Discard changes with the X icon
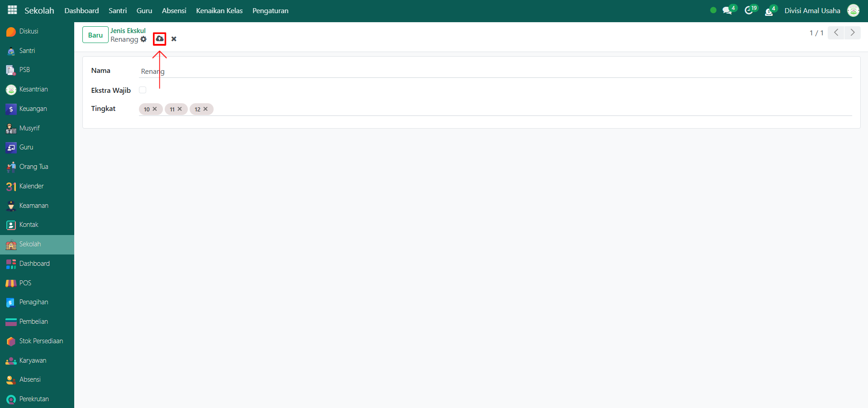The width and height of the screenshot is (868, 408). [174, 39]
